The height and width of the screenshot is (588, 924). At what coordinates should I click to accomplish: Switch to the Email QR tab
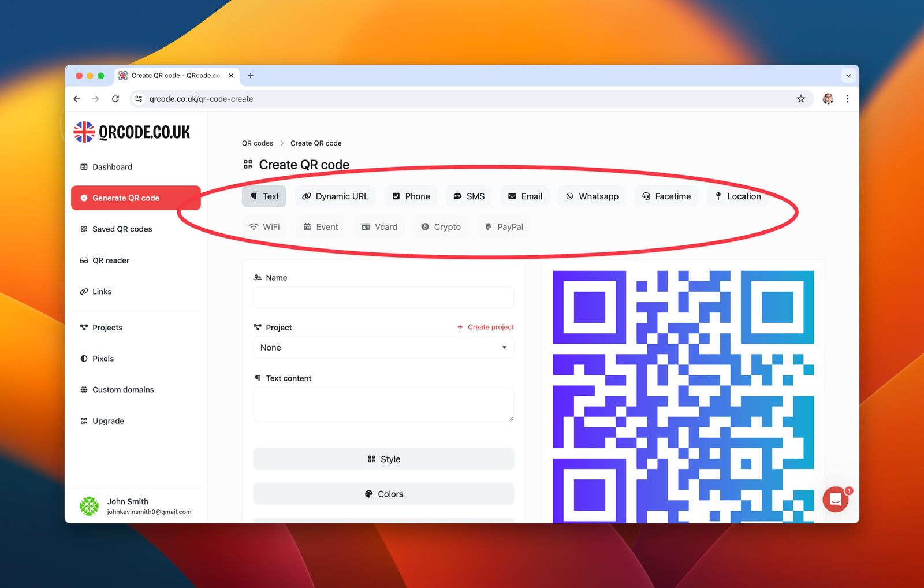524,196
